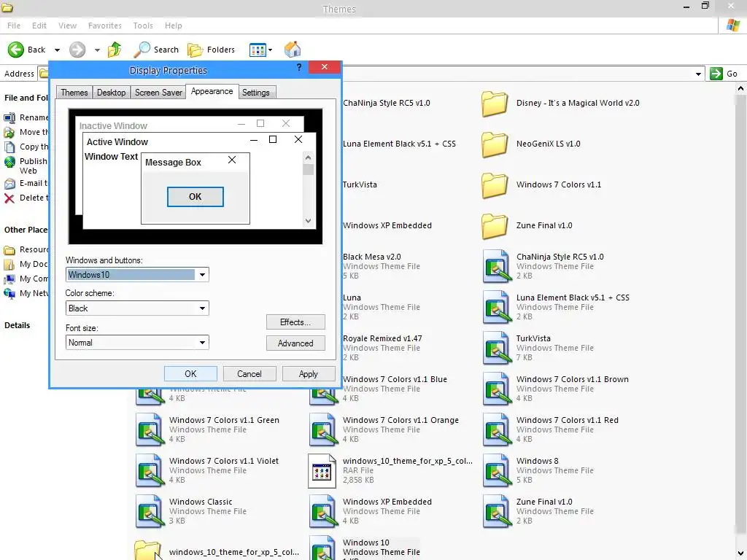Select the Windows 10 theme file icon

pos(323,548)
